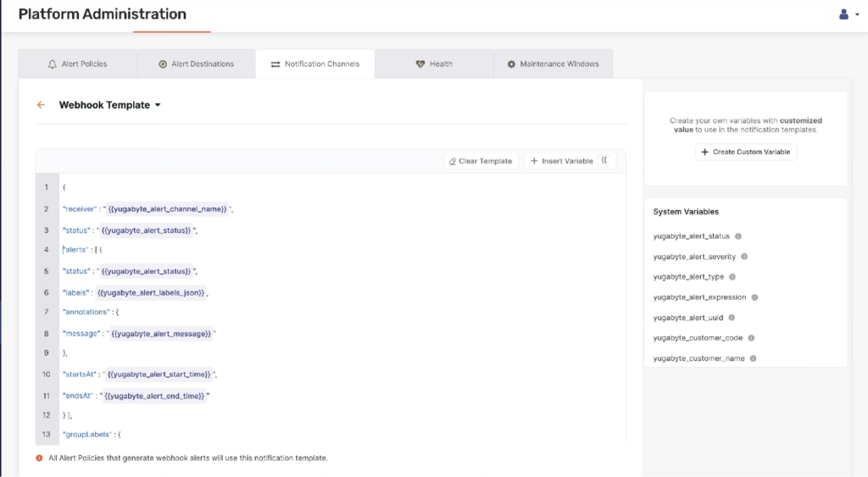Click the double-brace icon next to Insert Variable

[x=604, y=160]
